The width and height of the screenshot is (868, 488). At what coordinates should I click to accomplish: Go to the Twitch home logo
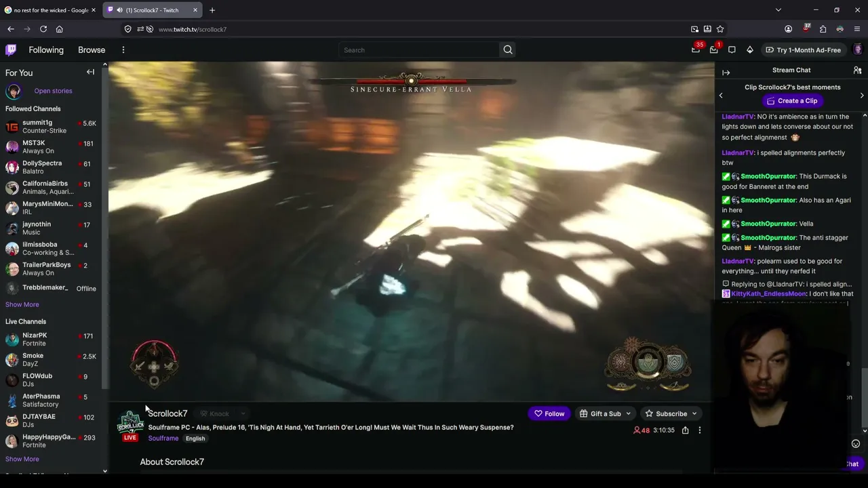11,49
